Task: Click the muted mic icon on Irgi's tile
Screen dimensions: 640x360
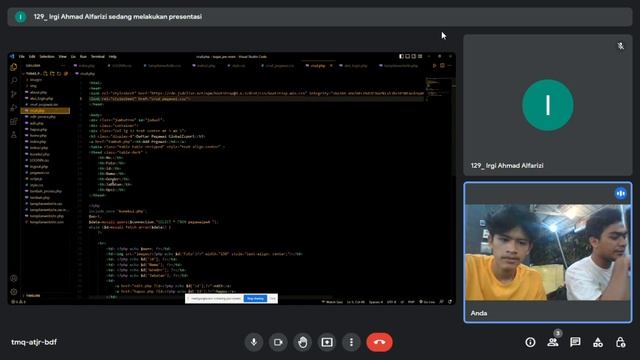Action: pyautogui.click(x=620, y=46)
